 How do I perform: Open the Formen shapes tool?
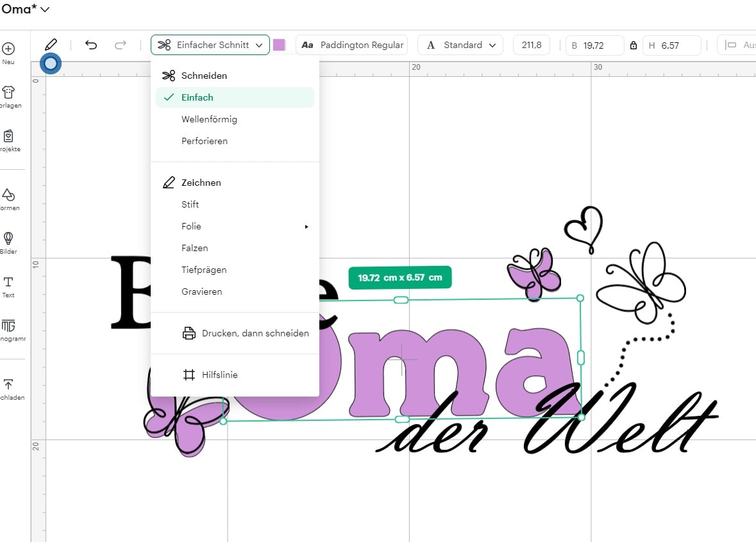(x=8, y=195)
